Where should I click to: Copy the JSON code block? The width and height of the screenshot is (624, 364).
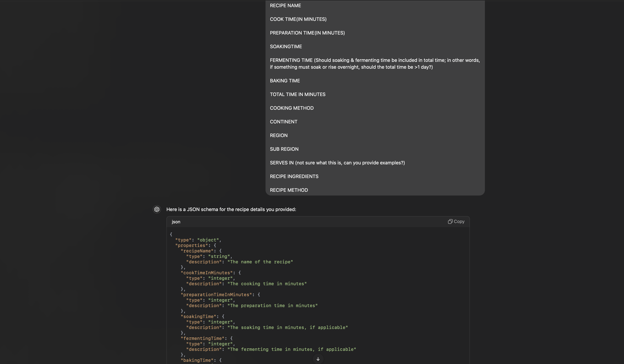tap(456, 222)
